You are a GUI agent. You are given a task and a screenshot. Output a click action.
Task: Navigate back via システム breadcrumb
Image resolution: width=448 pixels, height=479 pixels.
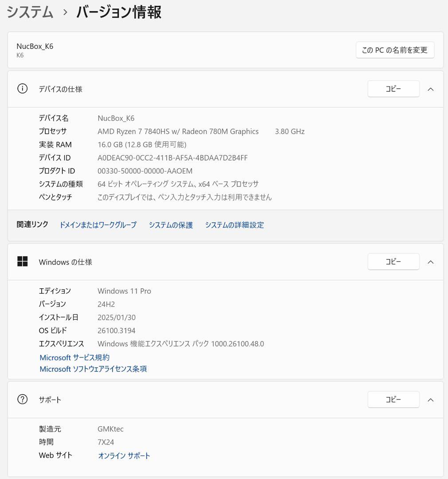pyautogui.click(x=30, y=12)
